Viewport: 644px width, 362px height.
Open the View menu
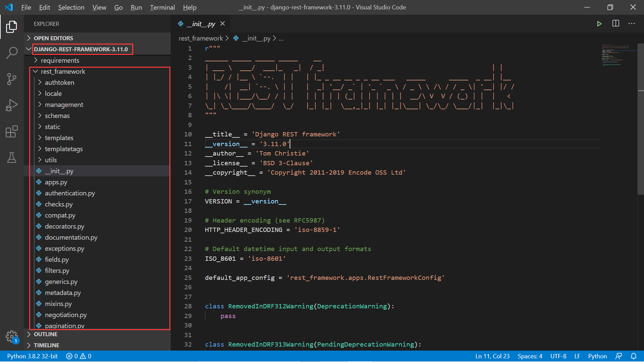(x=99, y=7)
